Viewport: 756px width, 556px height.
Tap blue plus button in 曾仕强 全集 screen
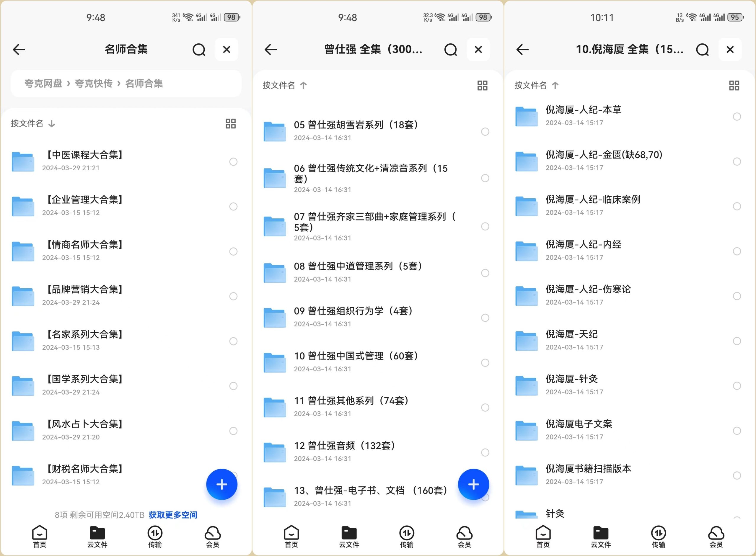click(x=473, y=484)
